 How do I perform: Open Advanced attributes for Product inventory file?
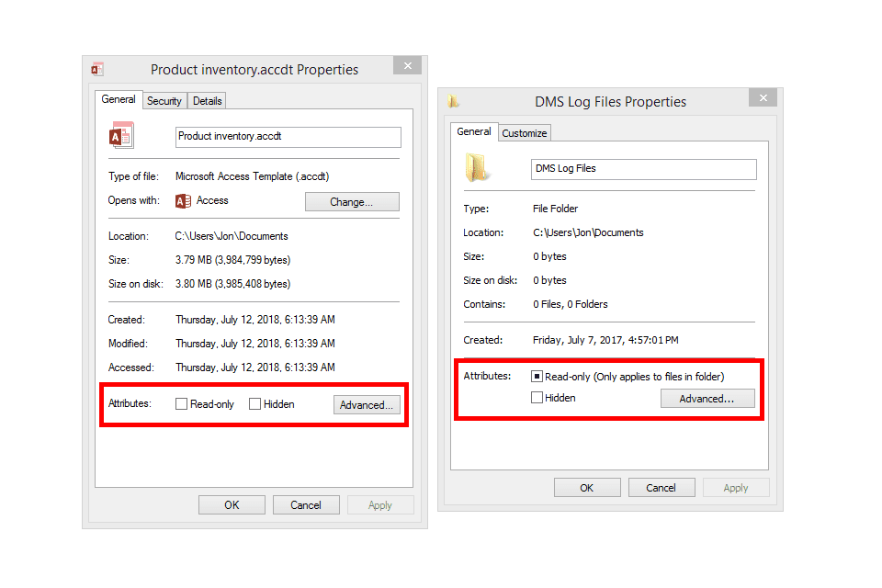click(367, 405)
